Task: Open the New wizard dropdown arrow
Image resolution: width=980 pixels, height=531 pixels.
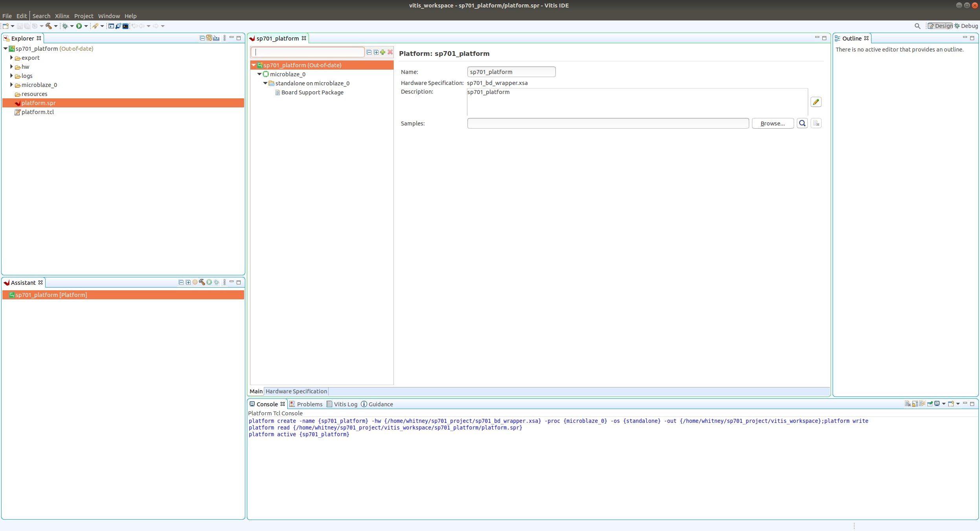Action: coord(13,26)
